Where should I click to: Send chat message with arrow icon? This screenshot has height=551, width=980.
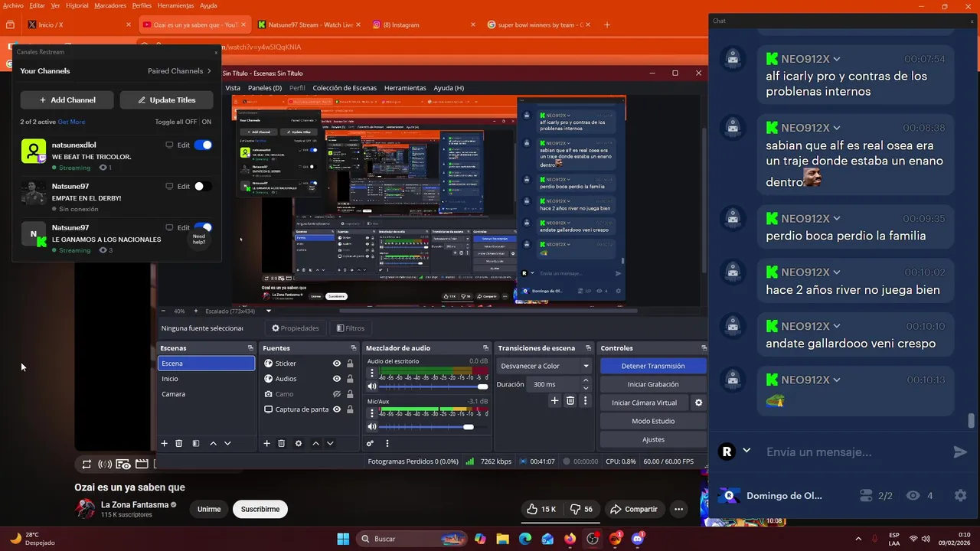(x=960, y=452)
